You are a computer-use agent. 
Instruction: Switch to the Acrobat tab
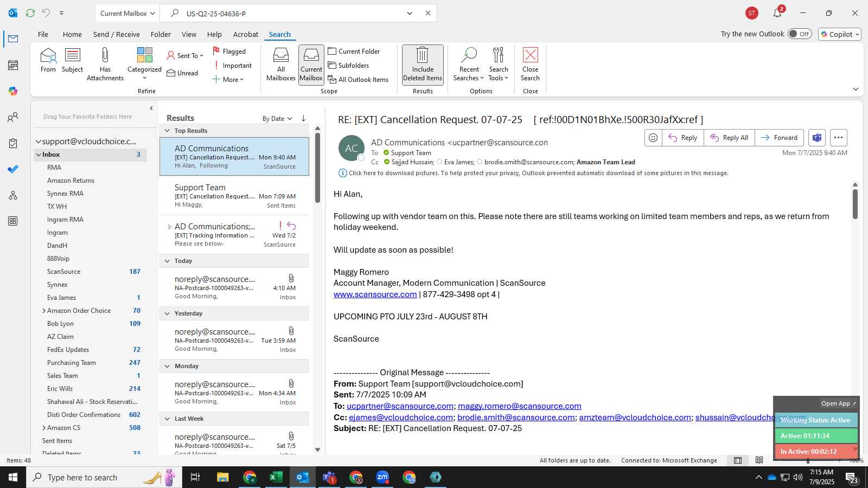coord(246,34)
